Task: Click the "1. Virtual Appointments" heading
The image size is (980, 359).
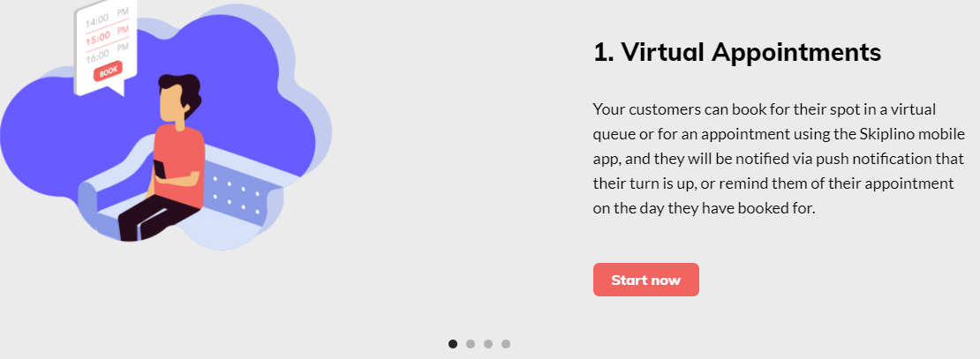Action: click(737, 52)
